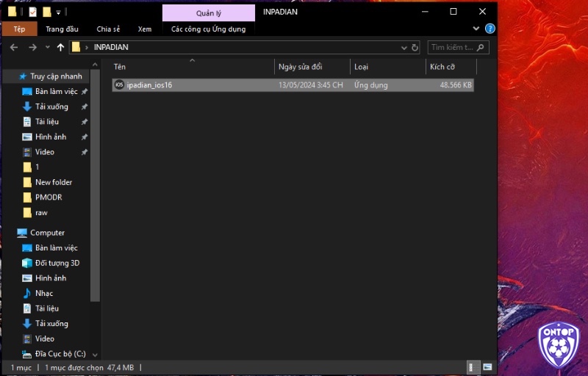Switch to large icons view layout icon
Screen dimensions: 588x376
[487, 367]
